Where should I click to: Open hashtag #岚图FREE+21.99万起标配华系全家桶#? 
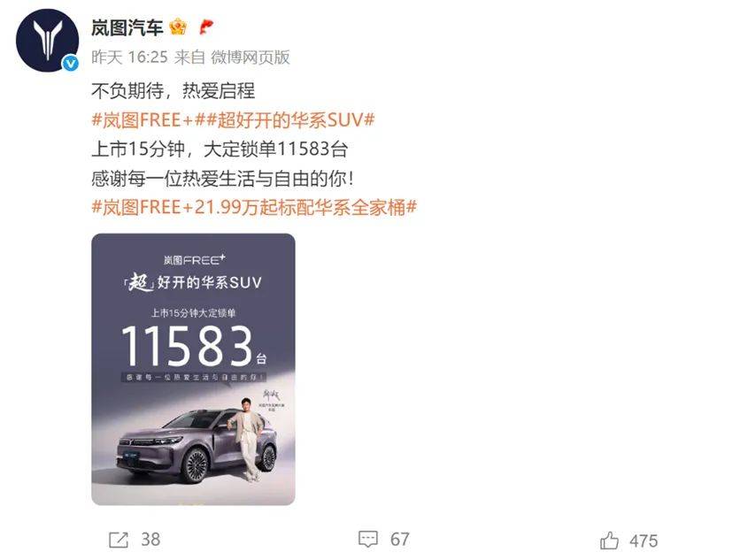click(x=254, y=207)
